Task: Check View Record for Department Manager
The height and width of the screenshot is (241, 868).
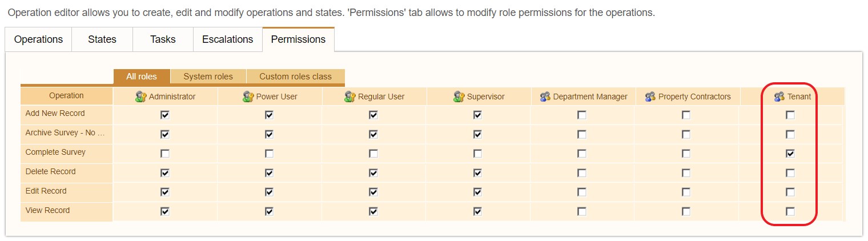Action: (582, 211)
